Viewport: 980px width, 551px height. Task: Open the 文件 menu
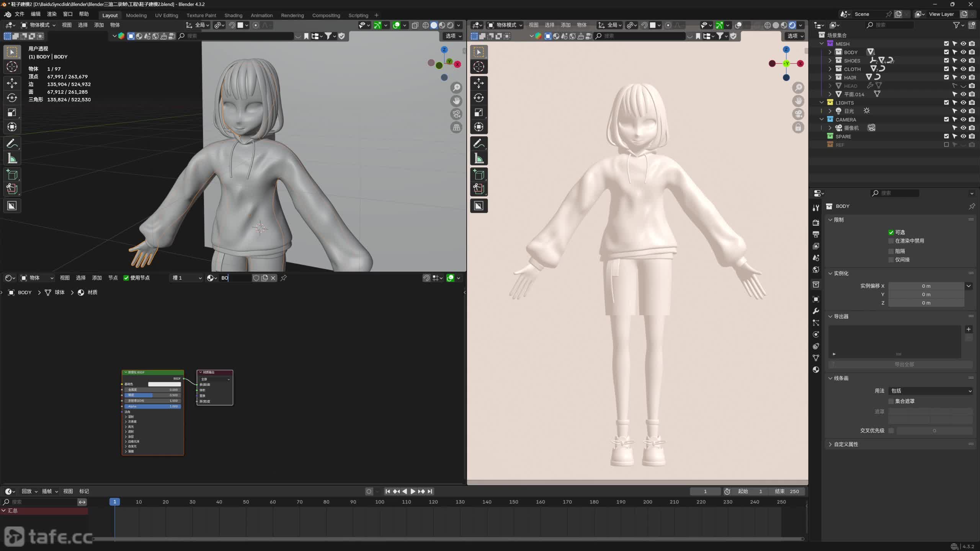20,14
